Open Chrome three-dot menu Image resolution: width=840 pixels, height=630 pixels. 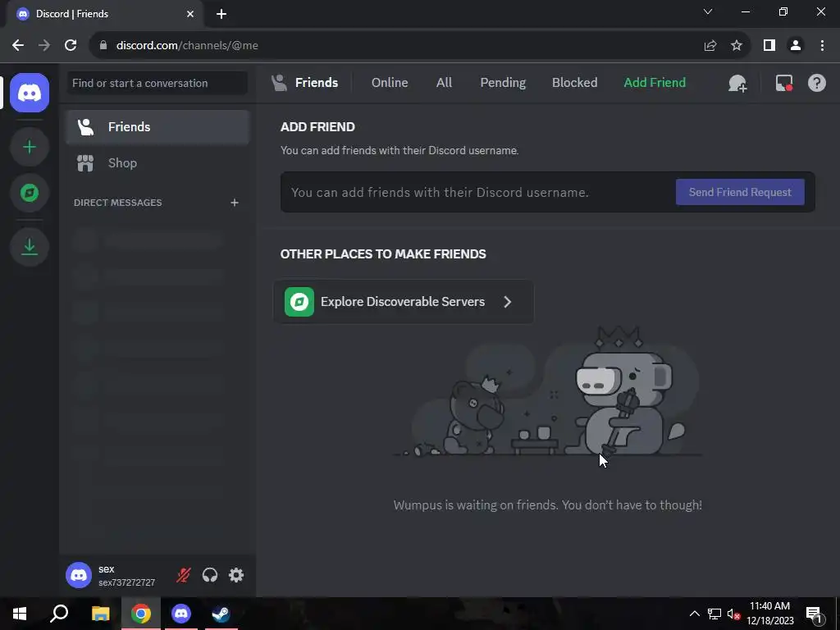point(822,46)
